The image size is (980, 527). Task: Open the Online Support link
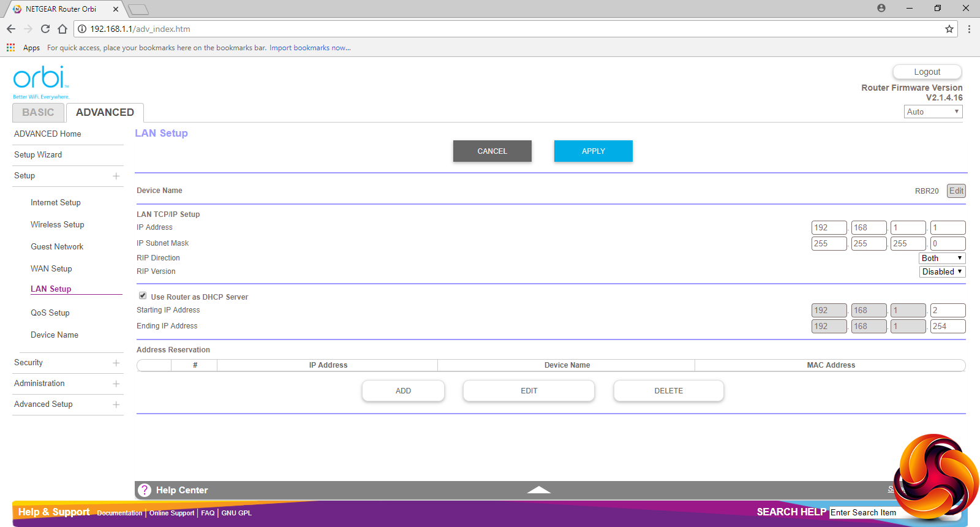171,514
